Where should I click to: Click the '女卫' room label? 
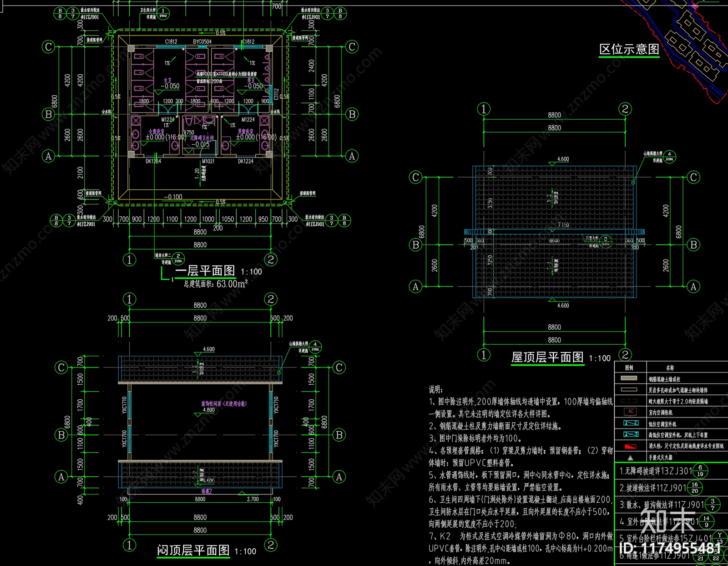pyautogui.click(x=167, y=80)
